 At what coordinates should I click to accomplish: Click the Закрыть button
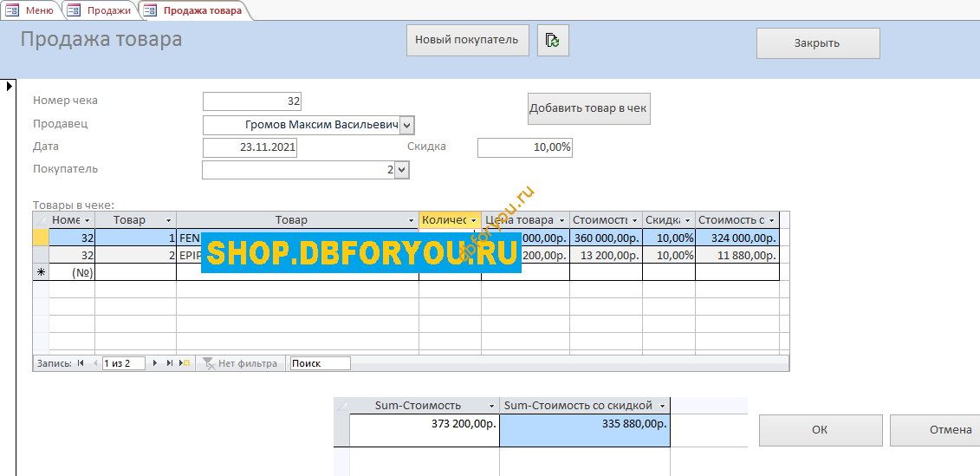click(x=817, y=43)
